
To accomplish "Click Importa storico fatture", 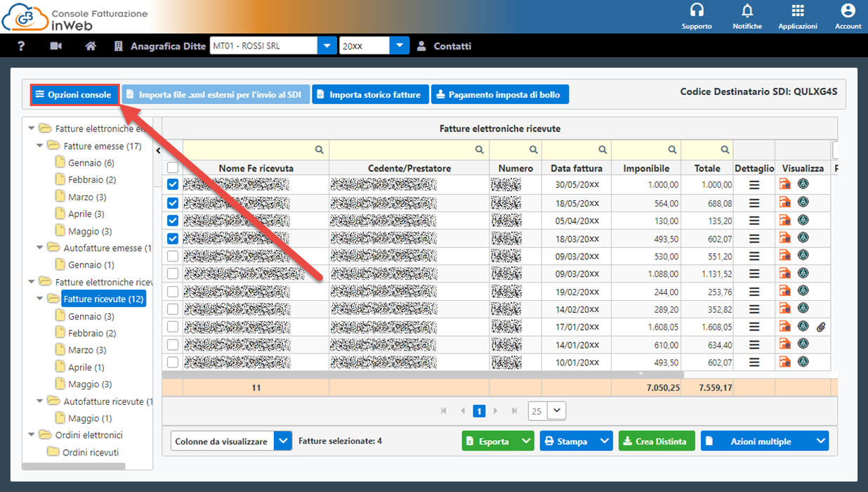I will (x=369, y=95).
